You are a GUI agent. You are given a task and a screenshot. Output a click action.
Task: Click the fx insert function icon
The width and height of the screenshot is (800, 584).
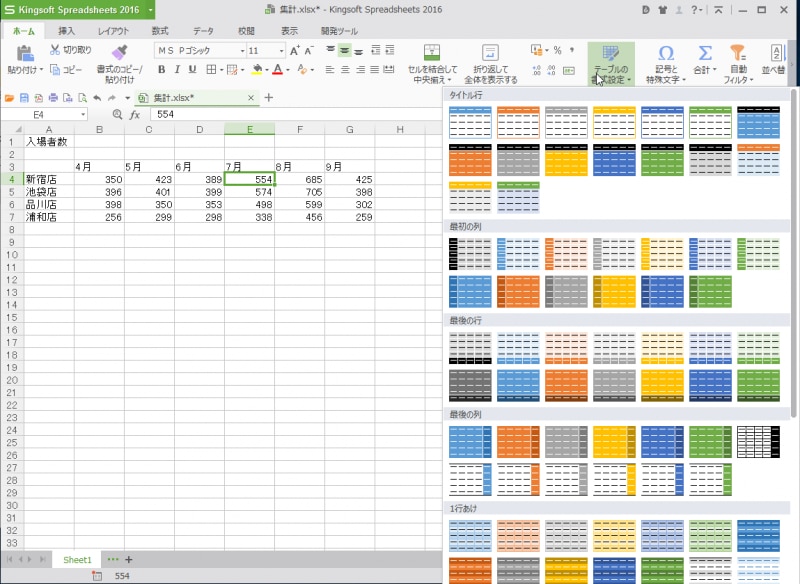tap(135, 115)
